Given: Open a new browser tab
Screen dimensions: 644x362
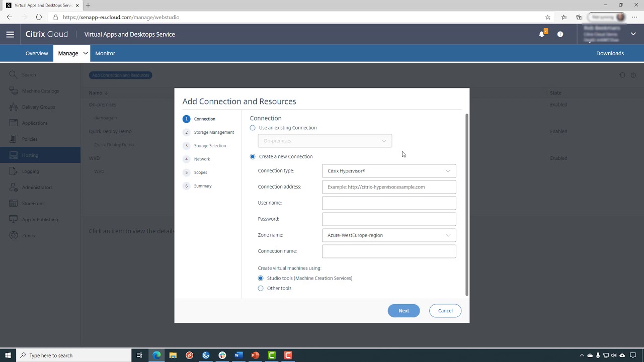Looking at the screenshot, I should coord(88,5).
